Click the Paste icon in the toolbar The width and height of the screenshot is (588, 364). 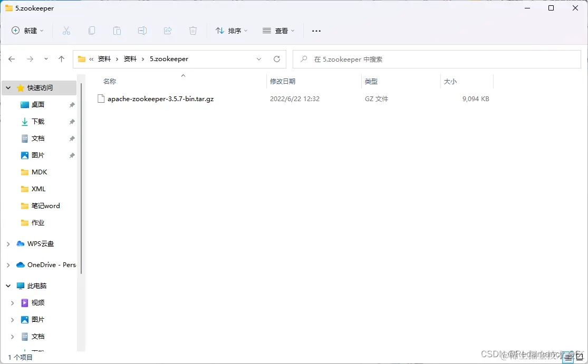tap(117, 31)
